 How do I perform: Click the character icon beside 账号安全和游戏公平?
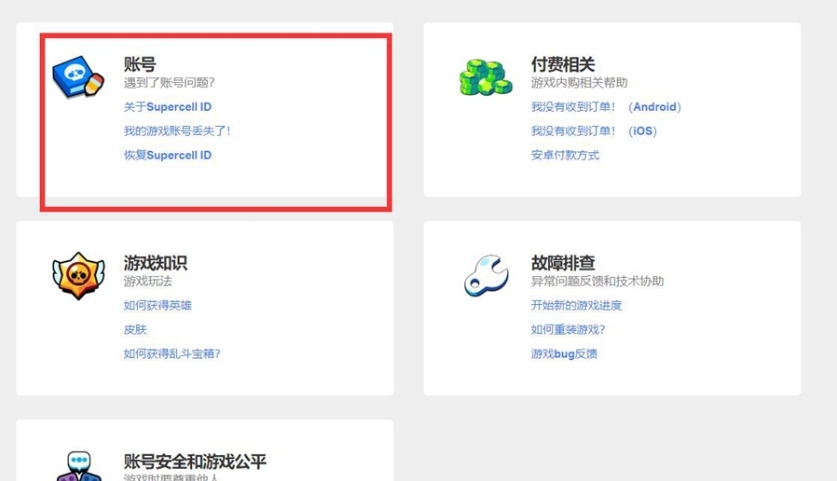(78, 467)
